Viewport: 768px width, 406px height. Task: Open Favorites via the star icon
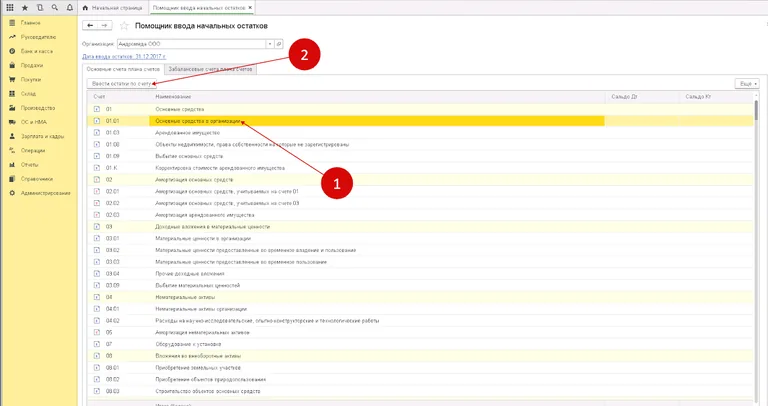tap(24, 7)
